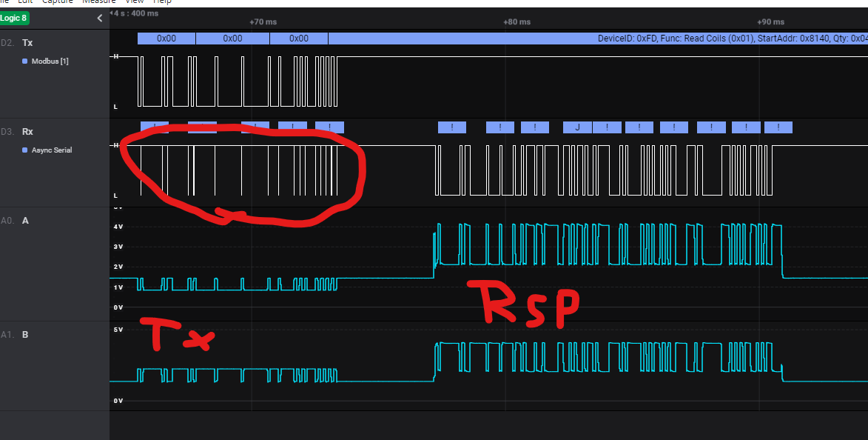Select the last '!' error bubble on the Rx row
Viewport: 868px width, 440px height.
pos(778,127)
